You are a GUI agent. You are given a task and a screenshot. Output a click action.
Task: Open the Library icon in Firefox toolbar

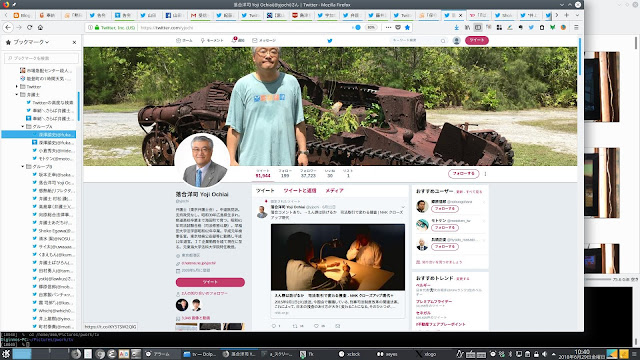[467, 27]
